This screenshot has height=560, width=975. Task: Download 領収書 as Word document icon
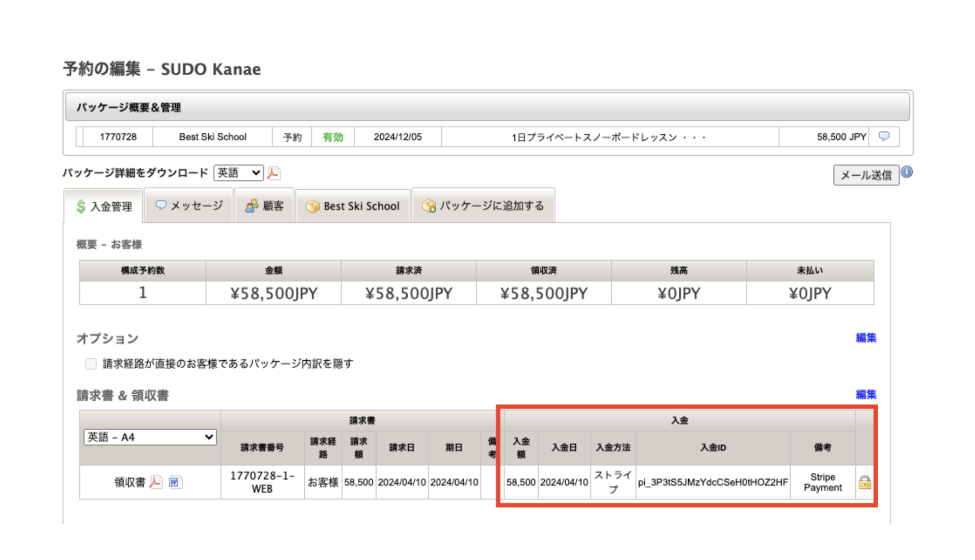[x=175, y=482]
